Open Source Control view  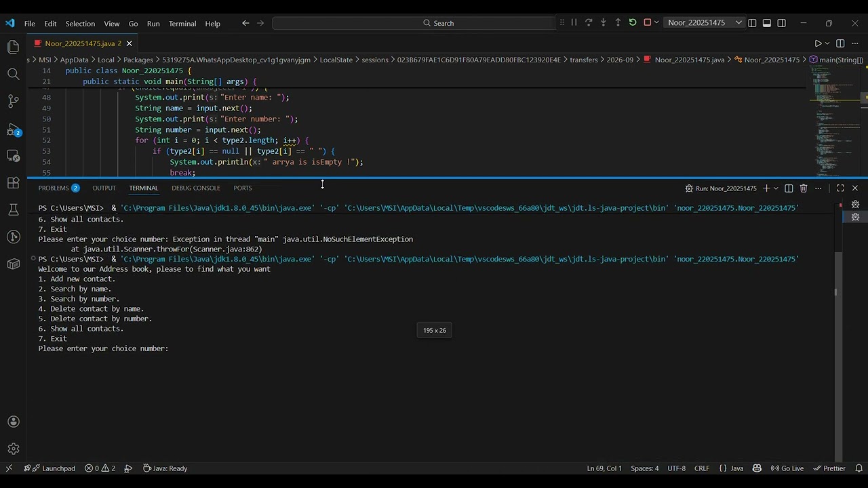coord(13,101)
